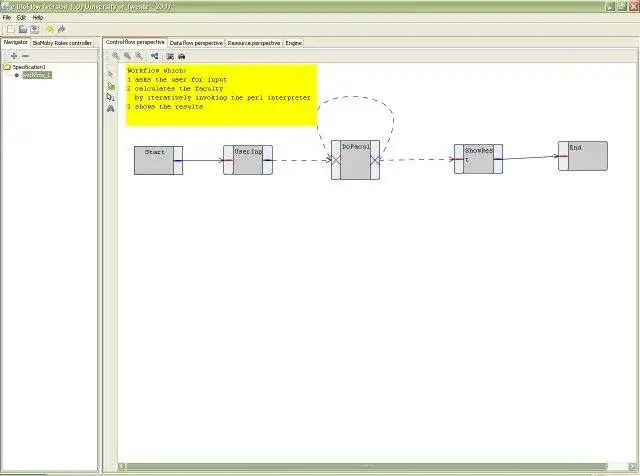Image resolution: width=640 pixels, height=476 pixels.
Task: Select the End node in workflow
Action: pos(583,156)
